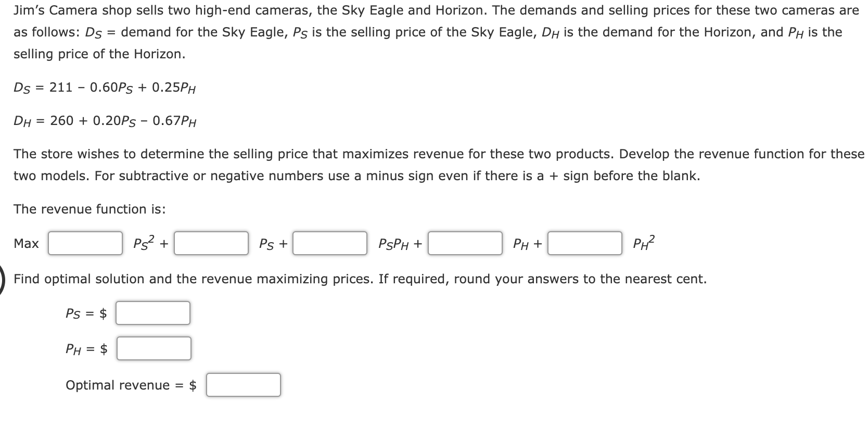Click the Optimal revenue answer box
Viewport: 868px width, 426px height.
point(244,385)
